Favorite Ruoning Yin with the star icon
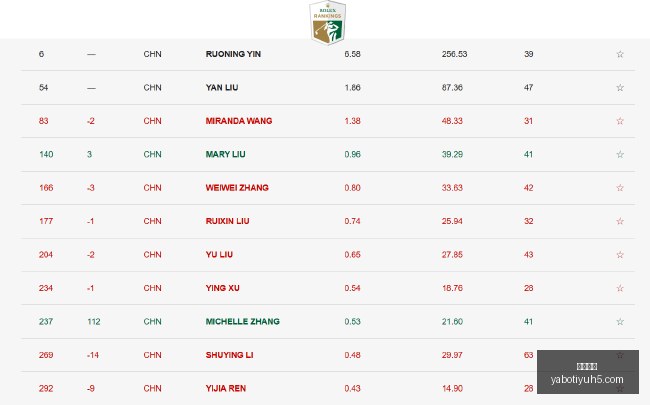 pyautogui.click(x=620, y=54)
